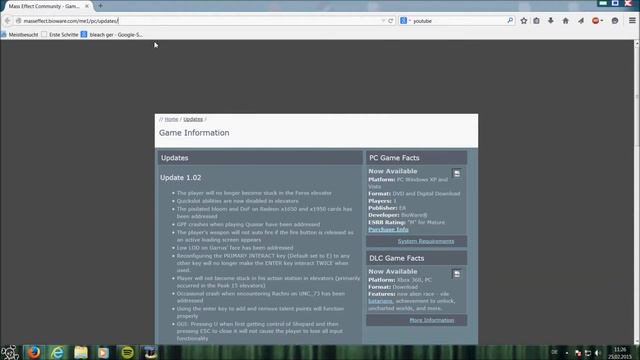
Task: Click the Action Center flag tray icon
Action: pyautogui.click(x=578, y=353)
